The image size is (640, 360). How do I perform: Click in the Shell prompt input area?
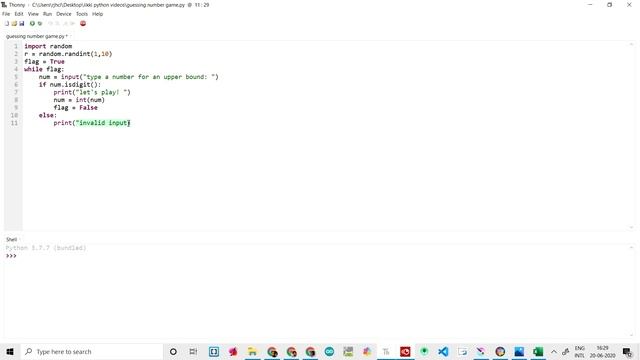[x=318, y=256]
